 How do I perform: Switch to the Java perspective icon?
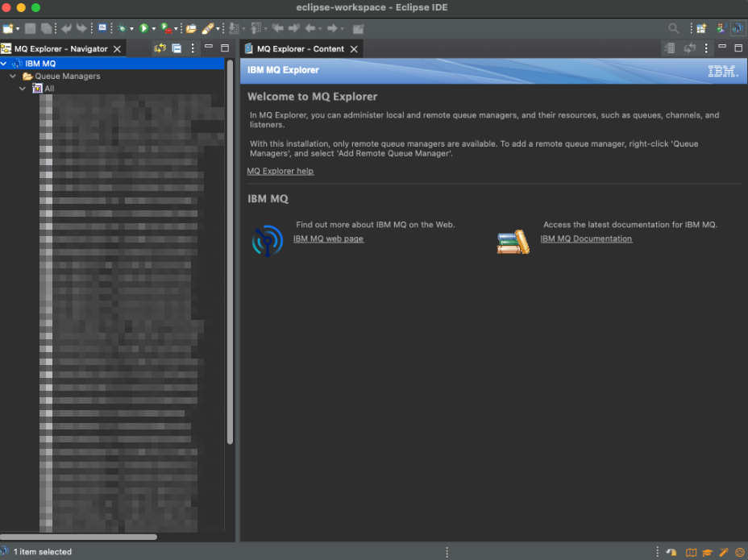(x=721, y=29)
